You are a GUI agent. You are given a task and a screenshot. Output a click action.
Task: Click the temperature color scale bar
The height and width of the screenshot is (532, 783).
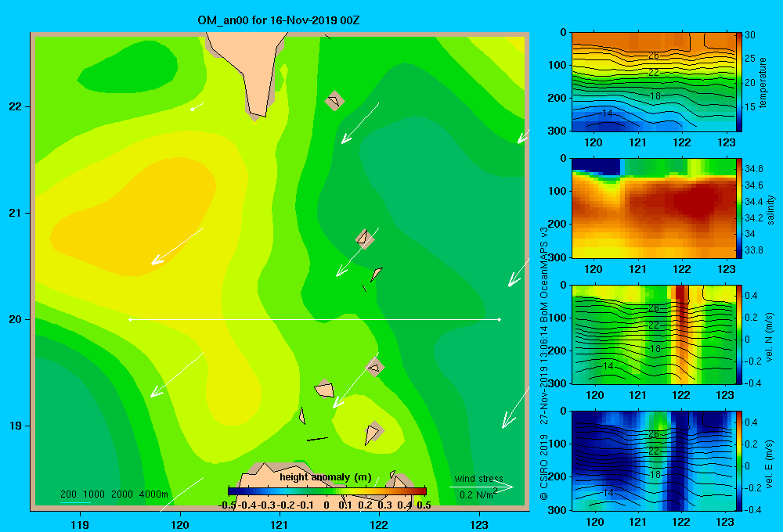click(x=739, y=82)
